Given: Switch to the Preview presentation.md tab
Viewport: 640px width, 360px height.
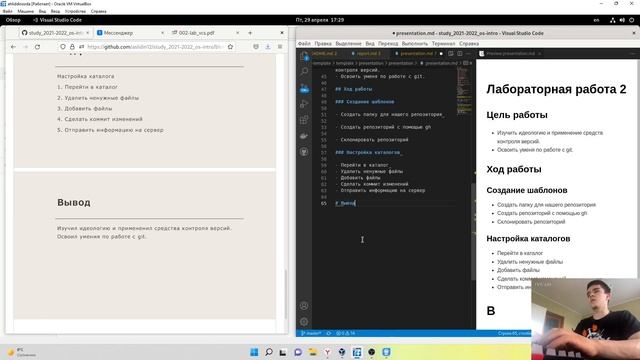Looking at the screenshot, I should pos(510,53).
